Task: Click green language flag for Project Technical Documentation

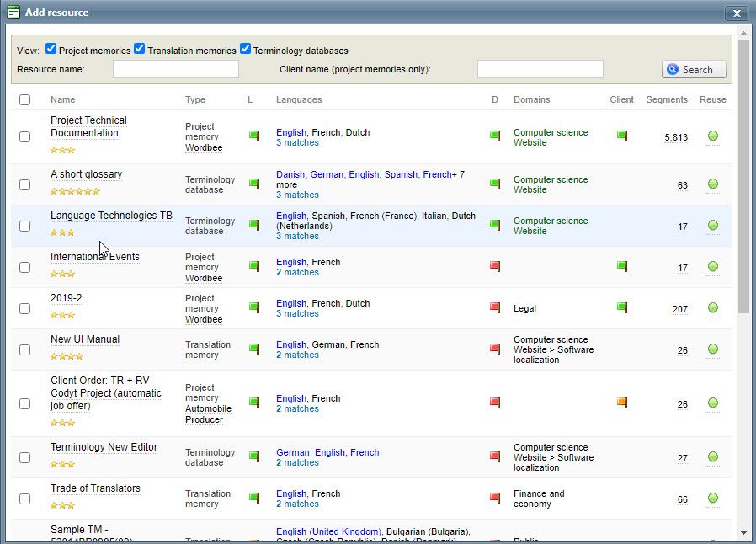Action: 253,135
